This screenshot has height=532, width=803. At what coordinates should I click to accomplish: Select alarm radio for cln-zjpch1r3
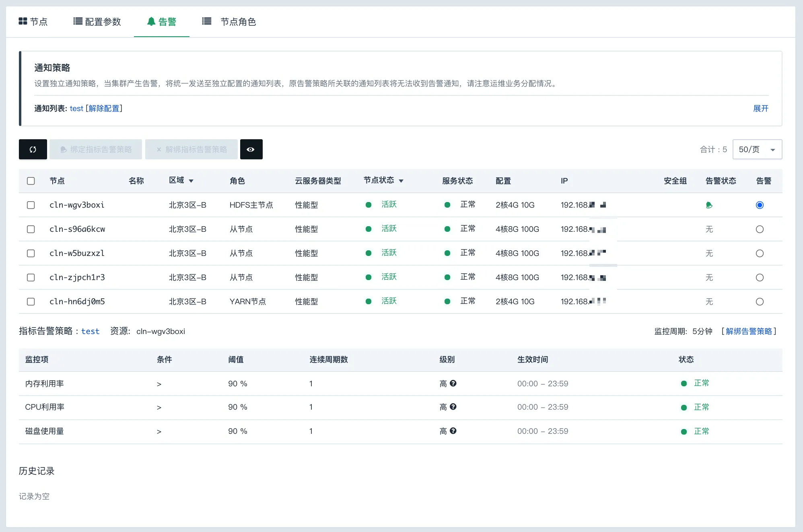[760, 277]
